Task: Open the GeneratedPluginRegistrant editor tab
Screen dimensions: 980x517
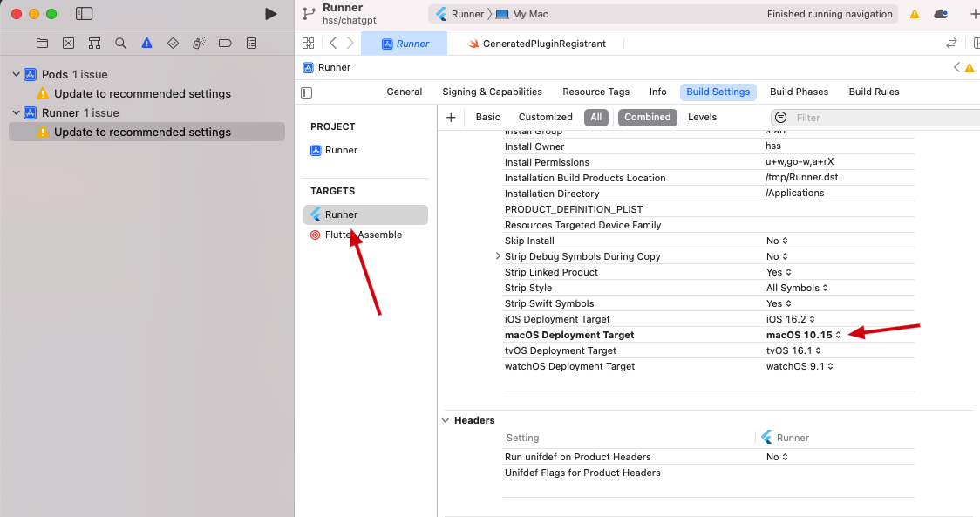Action: [536, 44]
